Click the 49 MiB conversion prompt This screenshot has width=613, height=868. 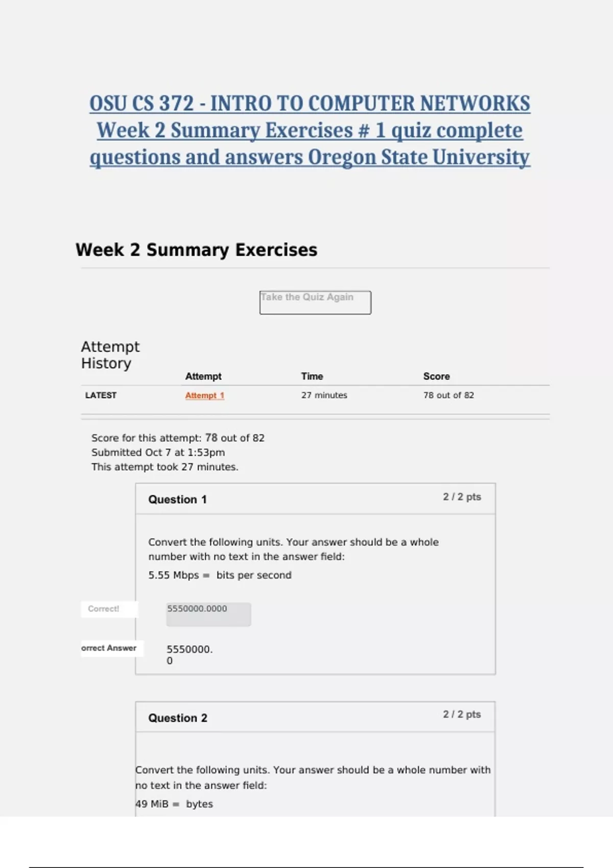click(174, 804)
